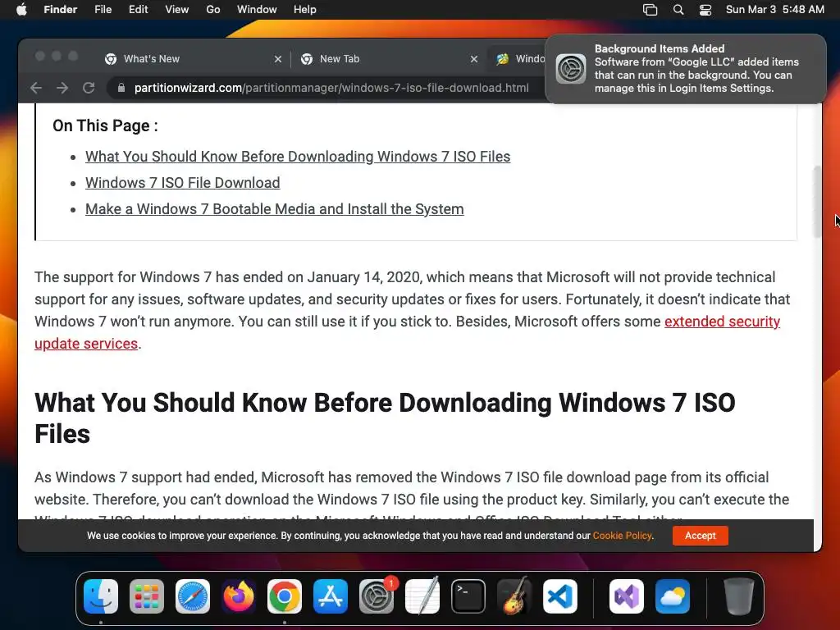Image resolution: width=840 pixels, height=630 pixels.
Task: Open the Edit menu
Action: (138, 10)
